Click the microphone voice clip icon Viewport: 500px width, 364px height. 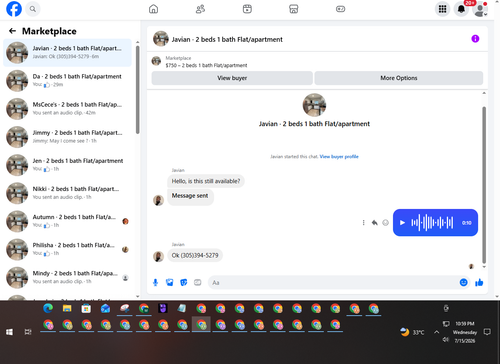click(155, 283)
